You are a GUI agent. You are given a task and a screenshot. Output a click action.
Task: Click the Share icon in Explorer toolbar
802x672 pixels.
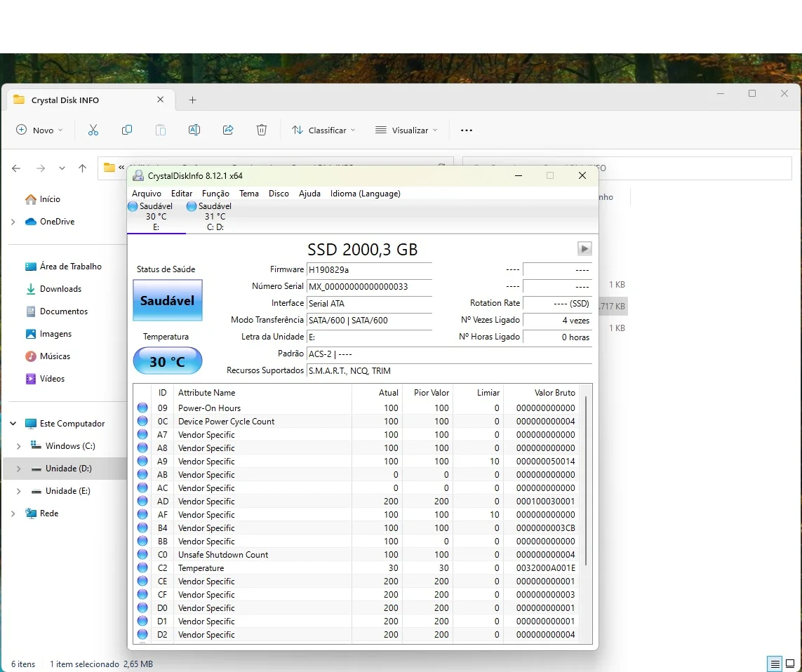[x=228, y=130]
